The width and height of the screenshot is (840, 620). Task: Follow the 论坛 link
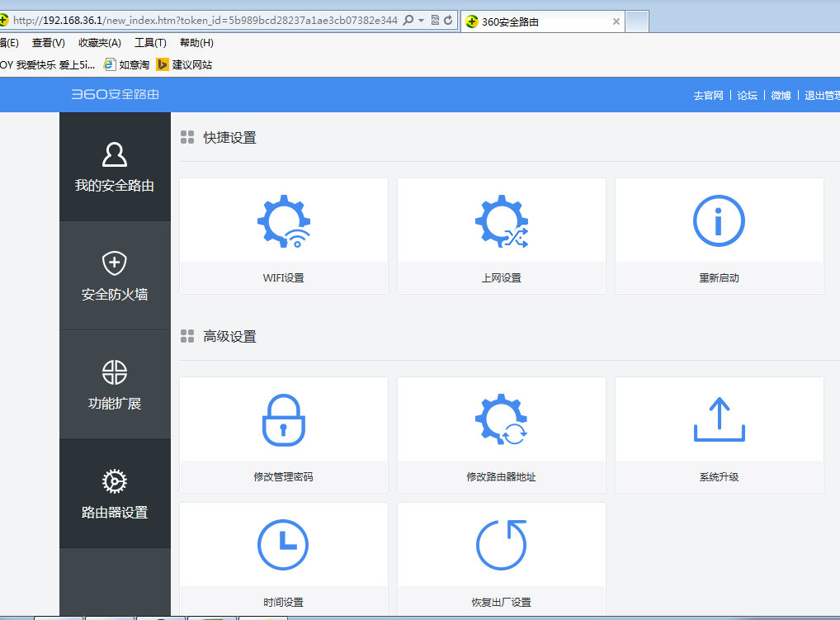coord(748,96)
